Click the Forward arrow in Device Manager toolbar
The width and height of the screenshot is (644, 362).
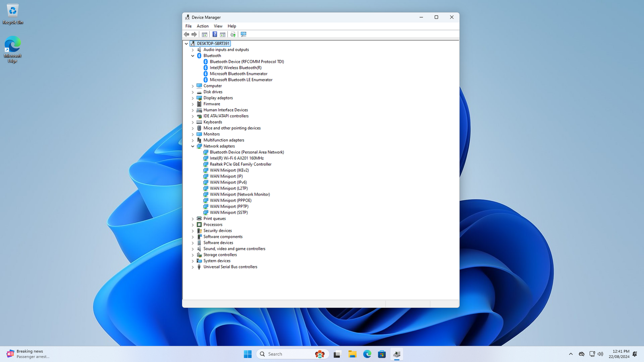pyautogui.click(x=194, y=34)
